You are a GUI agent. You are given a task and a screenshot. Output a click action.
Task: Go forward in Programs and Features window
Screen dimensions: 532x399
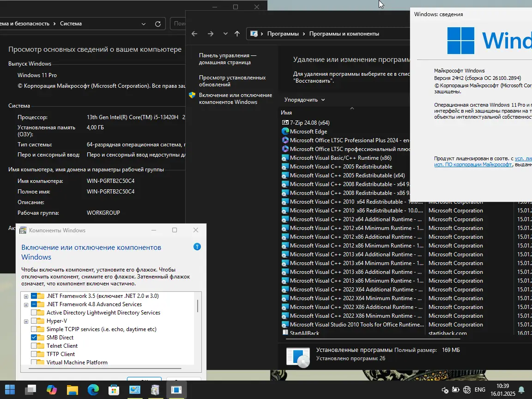(x=211, y=34)
